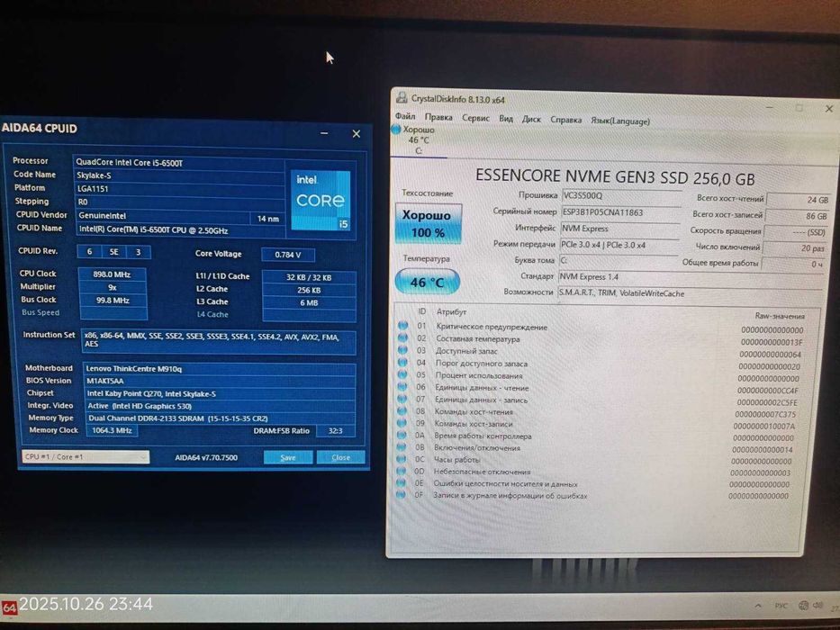
Task: Click the Всего хост-чтений value 24 GB
Action: 799,199
